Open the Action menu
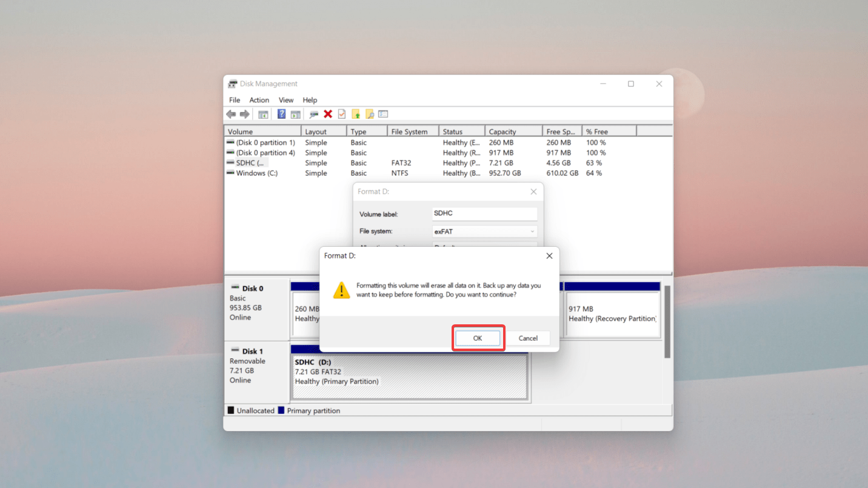Screen dimensions: 868x488 click(x=259, y=100)
